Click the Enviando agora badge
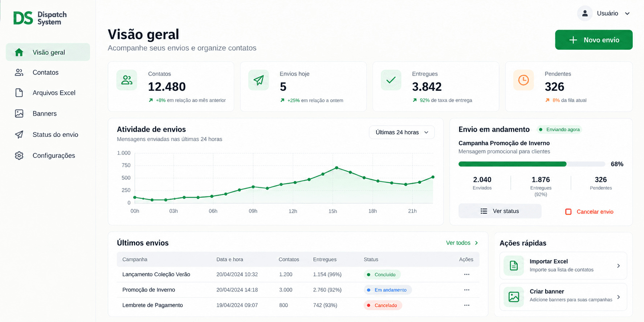This screenshot has width=644, height=322. [559, 130]
